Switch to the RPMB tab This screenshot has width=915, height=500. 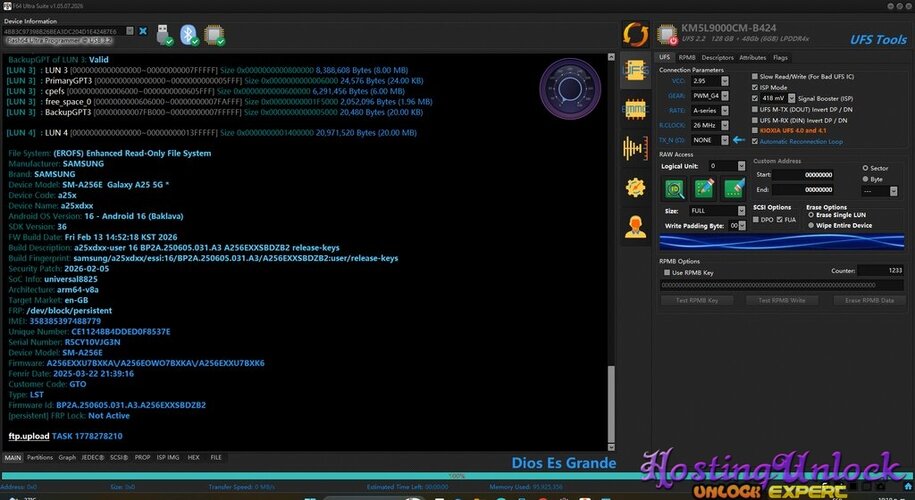pyautogui.click(x=687, y=58)
